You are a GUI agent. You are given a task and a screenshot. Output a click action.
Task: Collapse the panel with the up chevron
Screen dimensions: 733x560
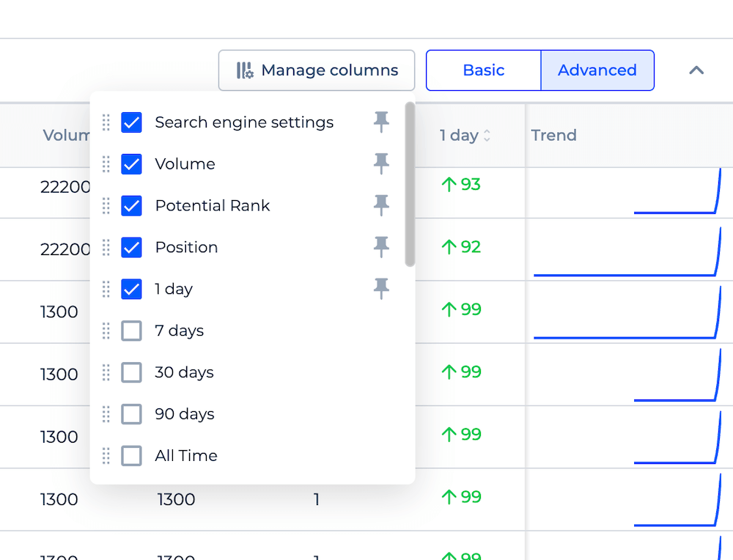pyautogui.click(x=696, y=70)
